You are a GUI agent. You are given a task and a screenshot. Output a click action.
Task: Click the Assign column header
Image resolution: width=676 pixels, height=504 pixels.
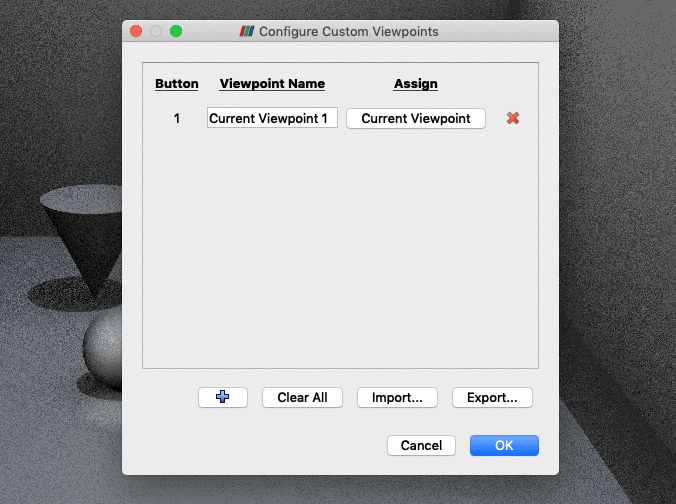[416, 84]
